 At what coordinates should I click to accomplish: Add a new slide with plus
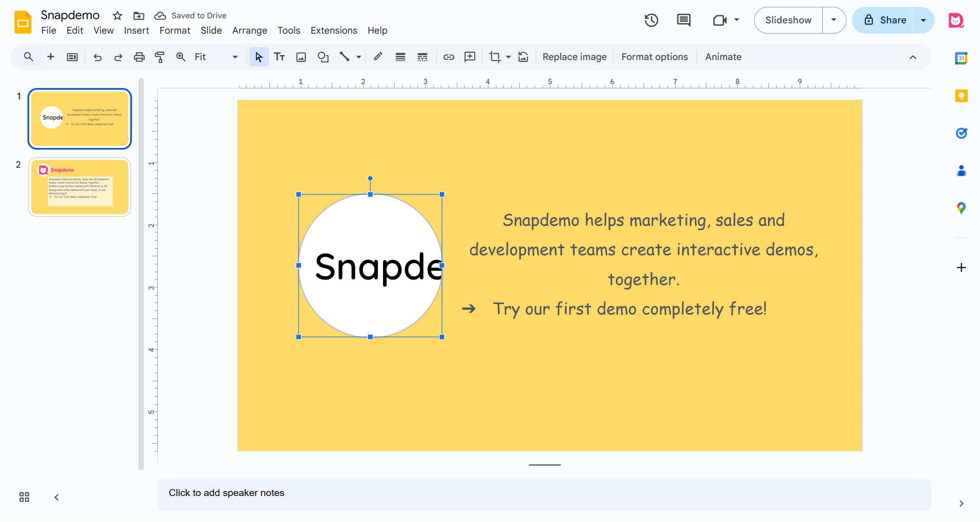coord(51,57)
